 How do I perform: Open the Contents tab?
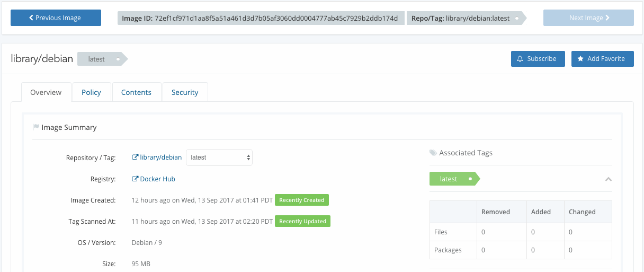click(136, 92)
